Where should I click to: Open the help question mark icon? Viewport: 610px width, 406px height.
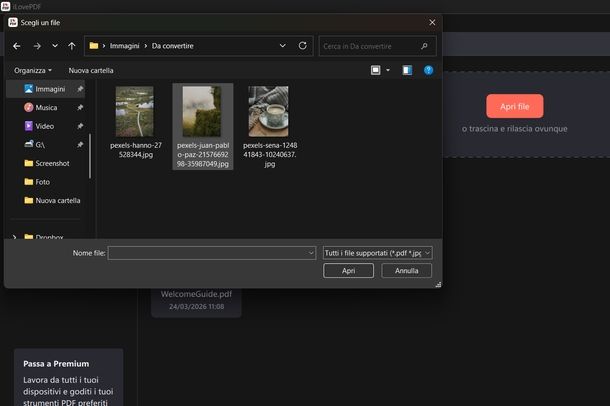[428, 70]
